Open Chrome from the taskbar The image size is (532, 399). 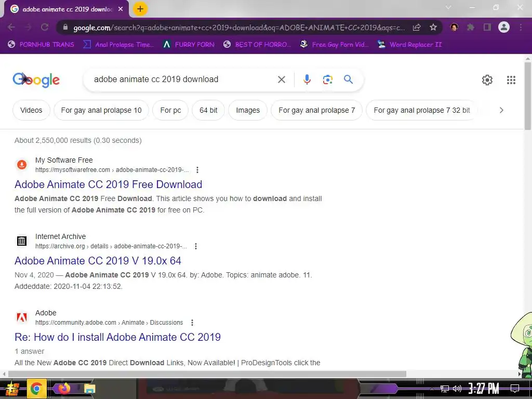(36, 389)
